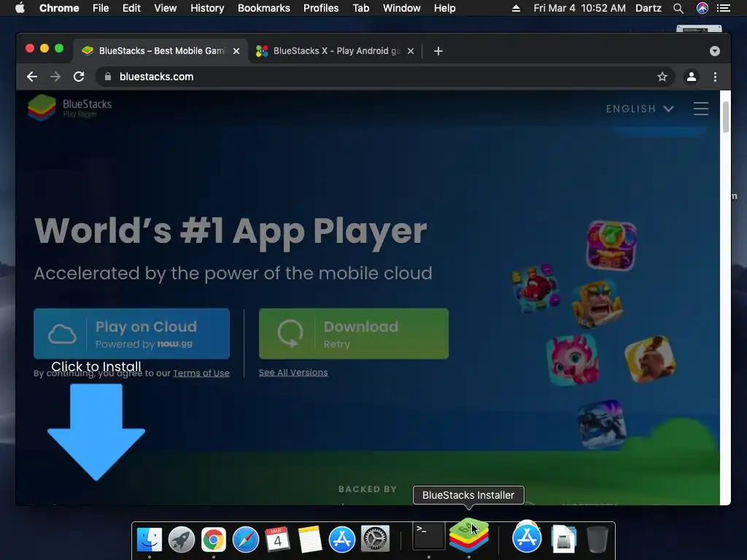This screenshot has height=560, width=747.
Task: Click the date and time in menu bar
Action: pos(579,8)
